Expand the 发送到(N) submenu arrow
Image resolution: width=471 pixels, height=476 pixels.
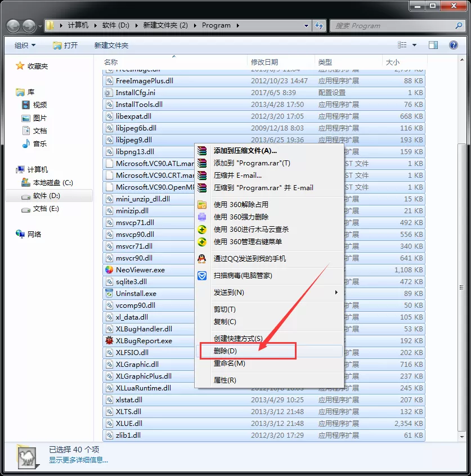tap(336, 293)
